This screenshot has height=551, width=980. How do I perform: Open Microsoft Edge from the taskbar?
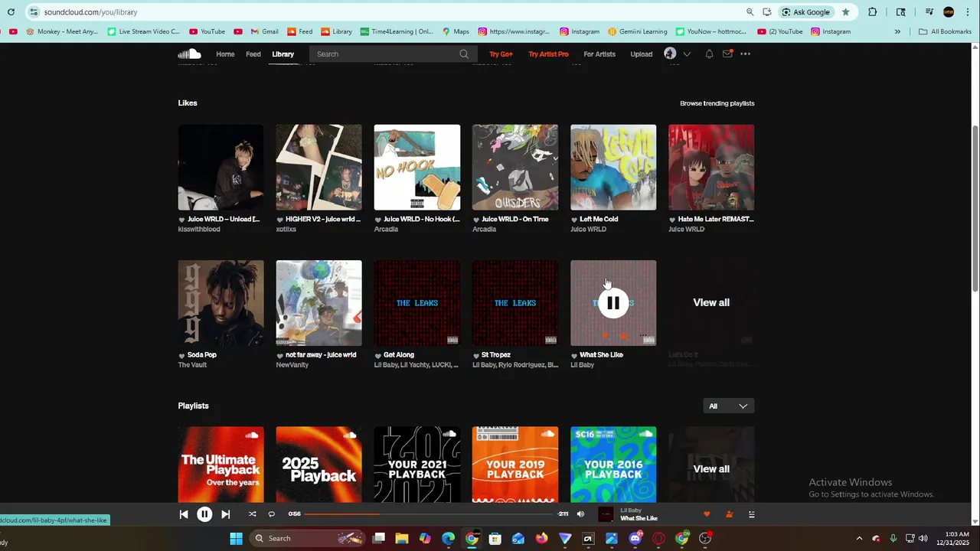coord(448,538)
